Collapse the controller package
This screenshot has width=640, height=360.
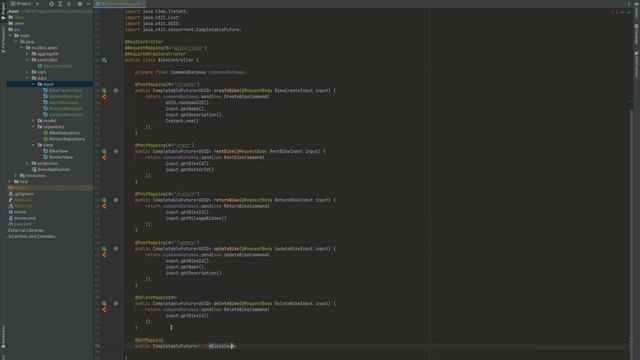pos(27,60)
